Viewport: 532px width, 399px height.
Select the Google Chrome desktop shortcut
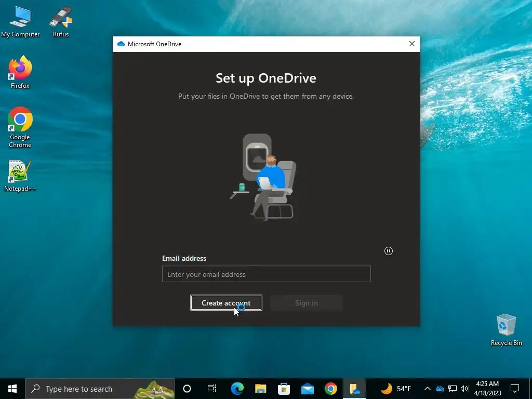(x=20, y=128)
